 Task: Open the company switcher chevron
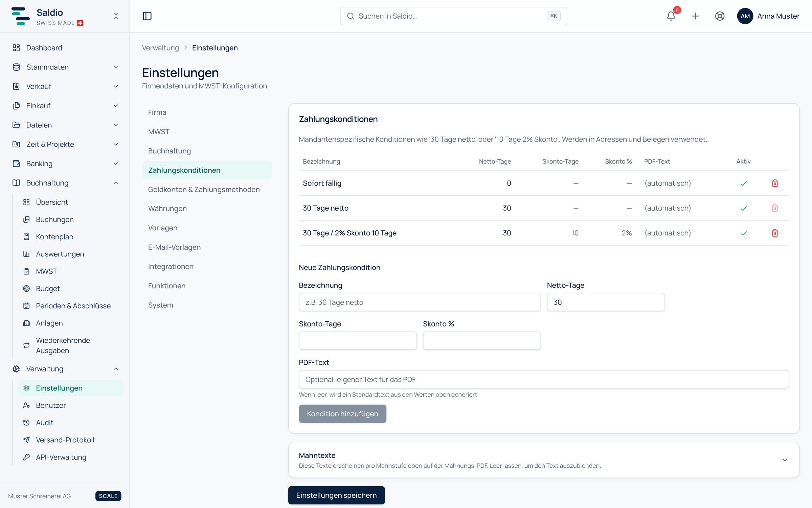(x=116, y=16)
